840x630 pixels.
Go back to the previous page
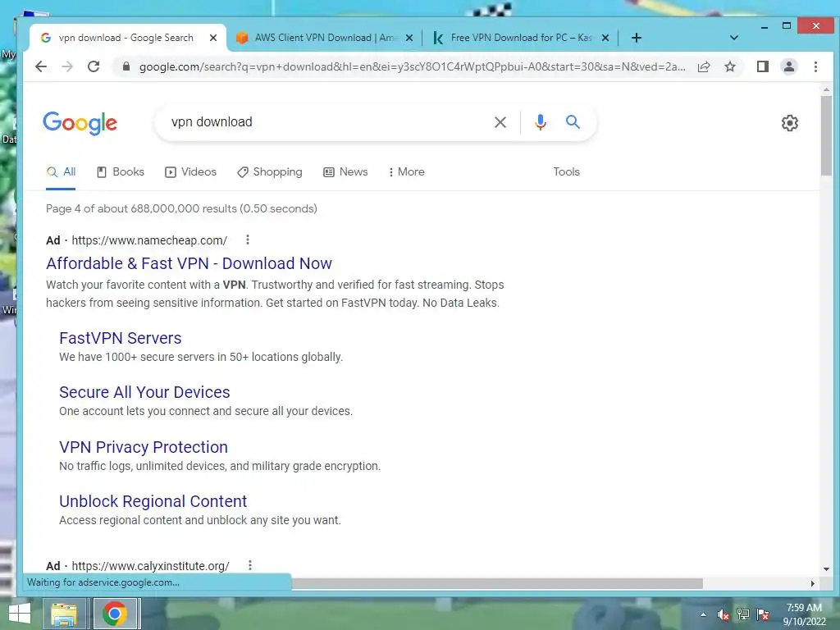[41, 66]
